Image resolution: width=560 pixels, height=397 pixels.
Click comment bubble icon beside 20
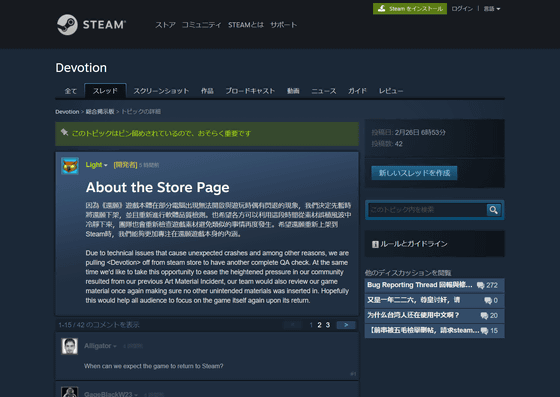click(484, 316)
